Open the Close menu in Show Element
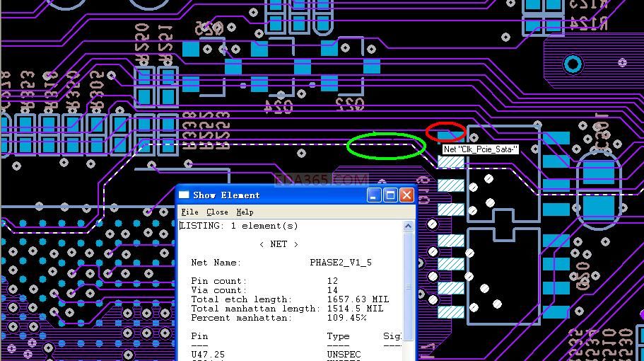 (x=217, y=212)
